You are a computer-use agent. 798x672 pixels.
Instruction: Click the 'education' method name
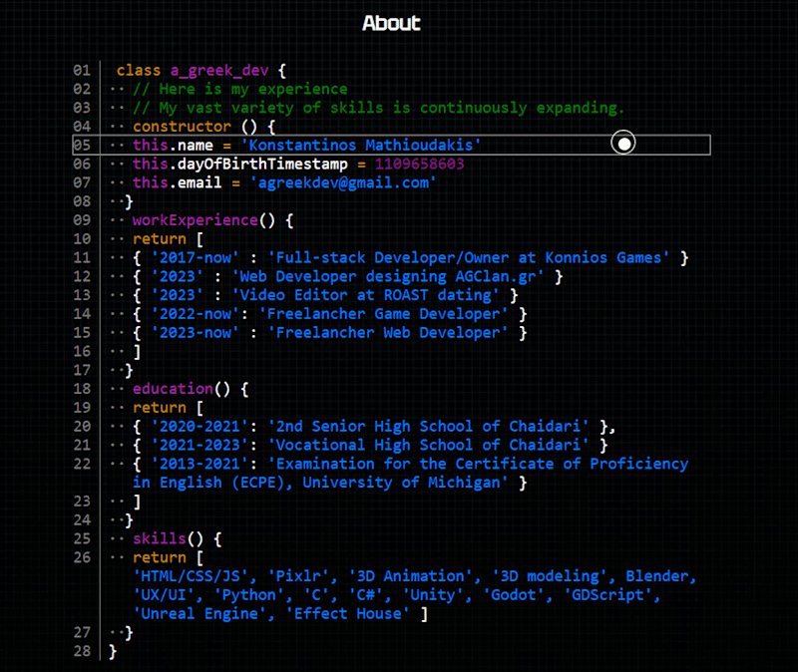[173, 389]
